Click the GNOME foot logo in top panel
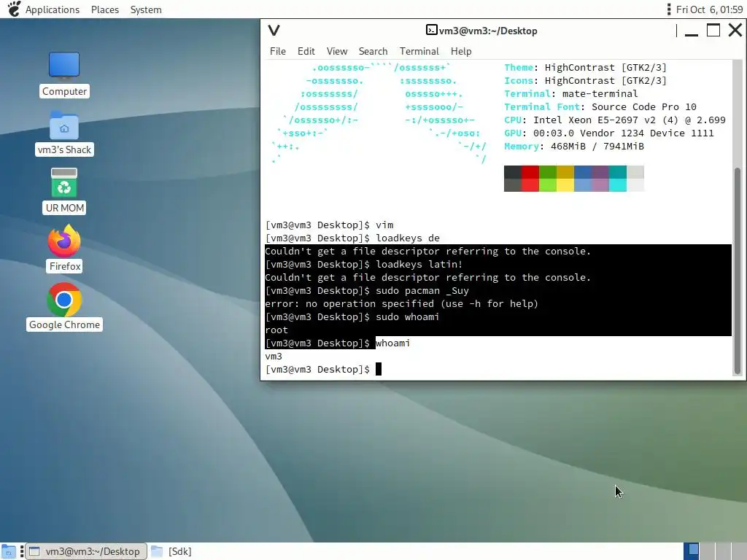Screen dimensions: 747x560 point(13,9)
